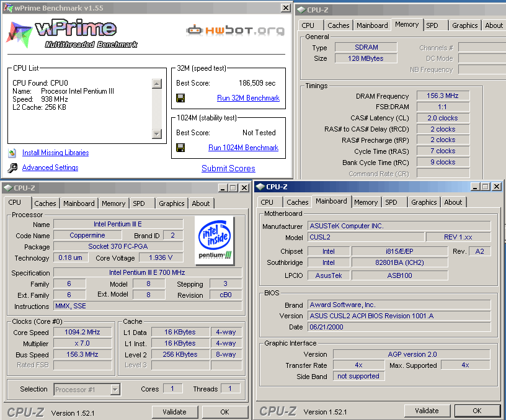Select Graphics tab in the Mainboard window

coord(424,202)
